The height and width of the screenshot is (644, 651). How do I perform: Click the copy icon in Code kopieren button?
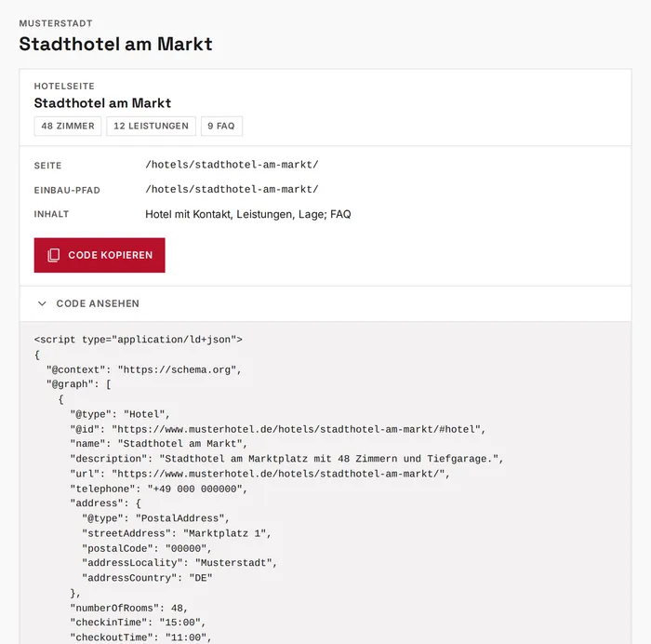pos(54,255)
